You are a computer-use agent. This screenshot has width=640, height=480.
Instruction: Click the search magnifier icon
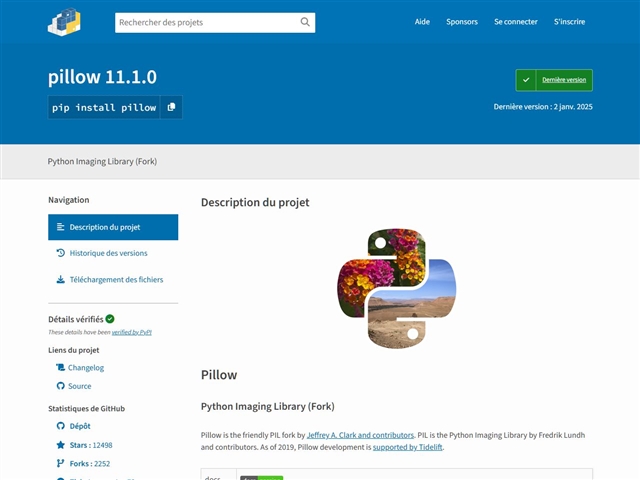(305, 22)
